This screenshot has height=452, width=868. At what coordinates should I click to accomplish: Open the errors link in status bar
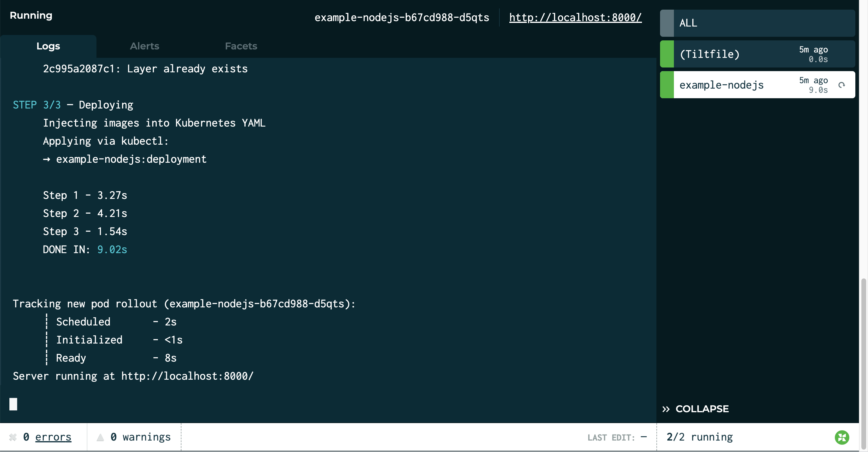tap(53, 437)
